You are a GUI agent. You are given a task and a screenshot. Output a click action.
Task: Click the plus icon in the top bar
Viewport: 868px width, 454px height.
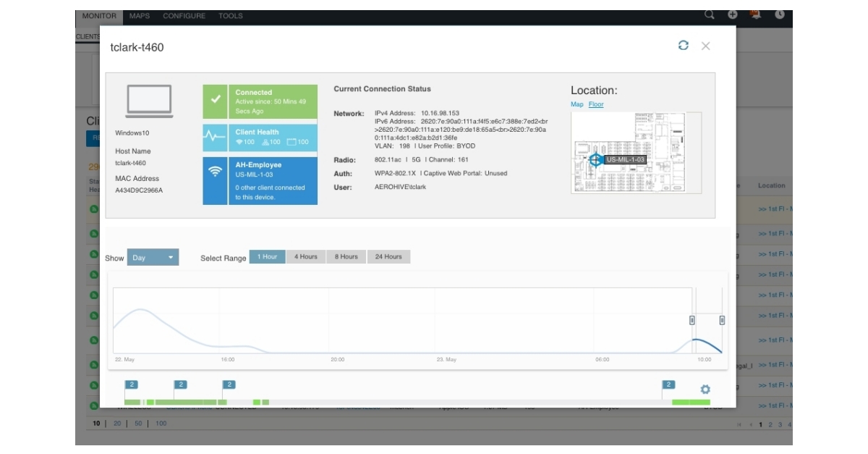click(x=733, y=14)
